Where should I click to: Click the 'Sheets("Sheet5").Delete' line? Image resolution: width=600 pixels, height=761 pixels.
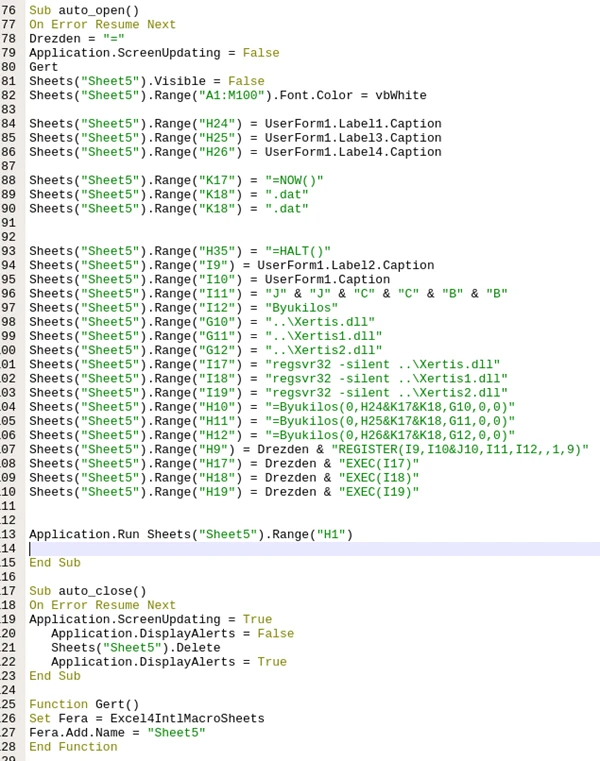pos(136,647)
